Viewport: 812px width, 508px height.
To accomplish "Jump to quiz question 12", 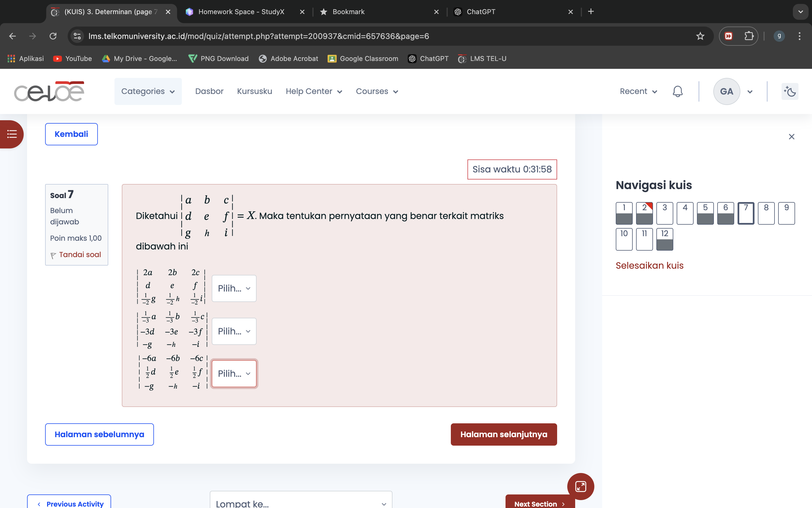I will 665,239.
